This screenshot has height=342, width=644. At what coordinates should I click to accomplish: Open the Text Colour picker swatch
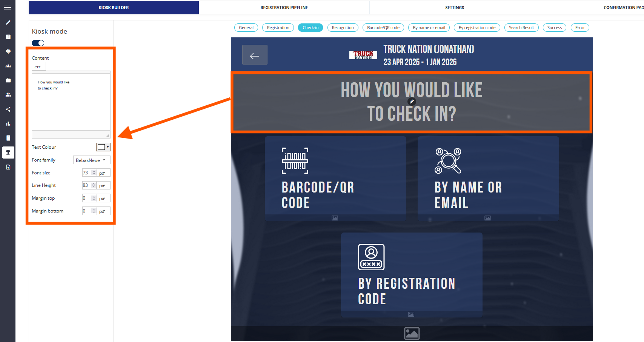[x=103, y=147]
